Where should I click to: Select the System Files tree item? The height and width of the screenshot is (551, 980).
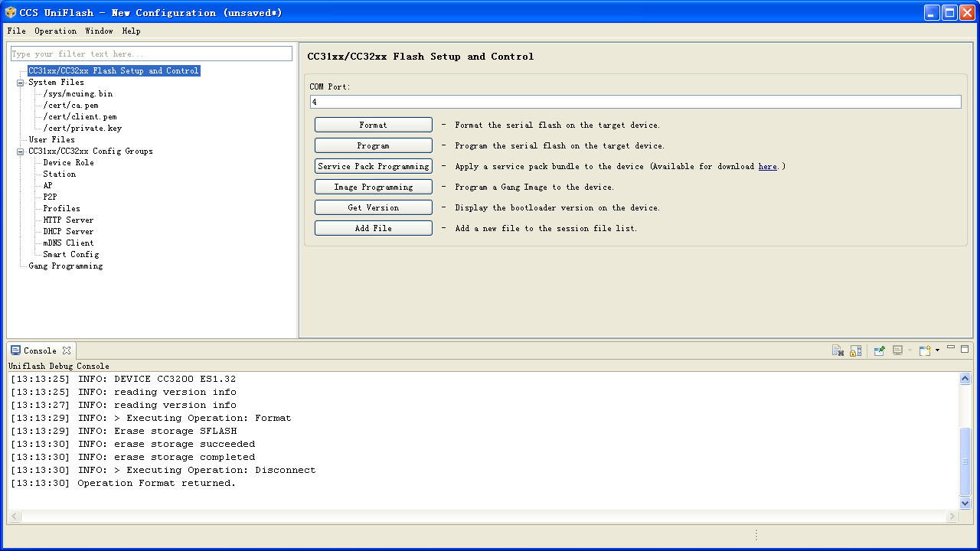tap(57, 83)
